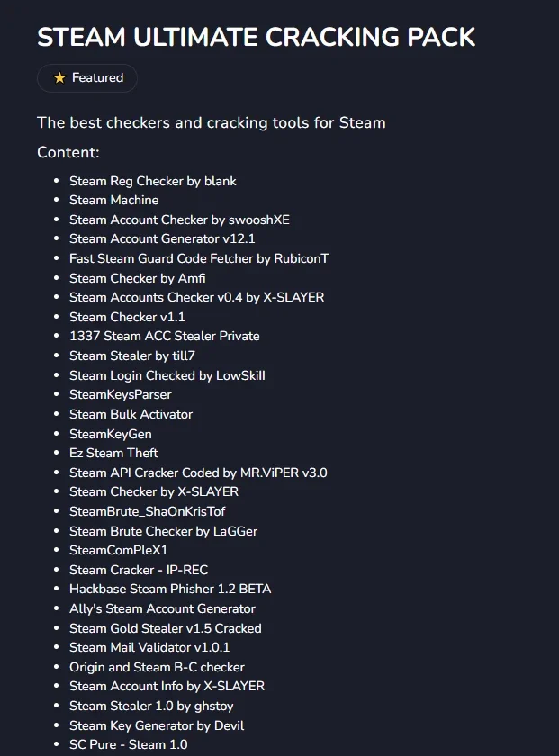Screen dimensions: 559x756
Task: Click the SteamKeyGen list item
Action: pyautogui.click(x=111, y=434)
